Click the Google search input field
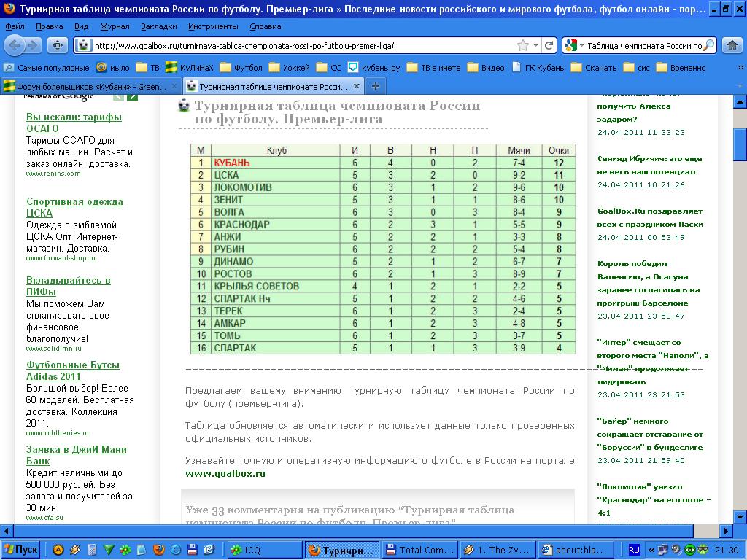 coord(644,46)
